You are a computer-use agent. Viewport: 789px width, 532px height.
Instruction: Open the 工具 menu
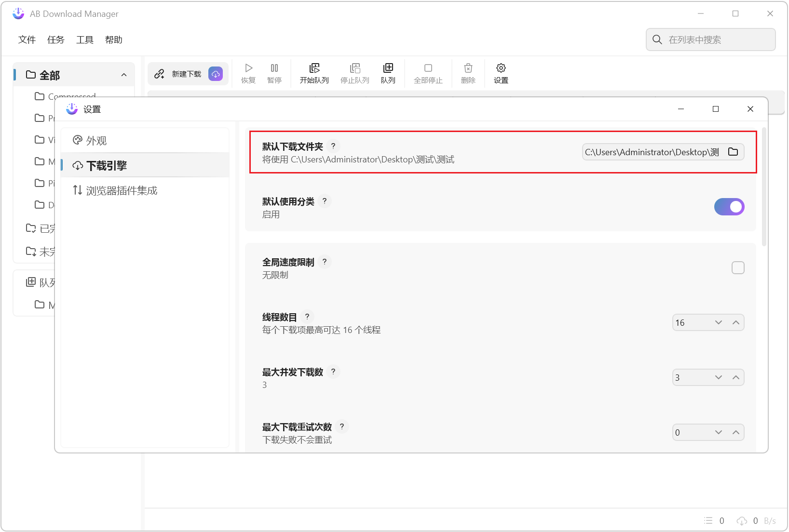tap(85, 40)
